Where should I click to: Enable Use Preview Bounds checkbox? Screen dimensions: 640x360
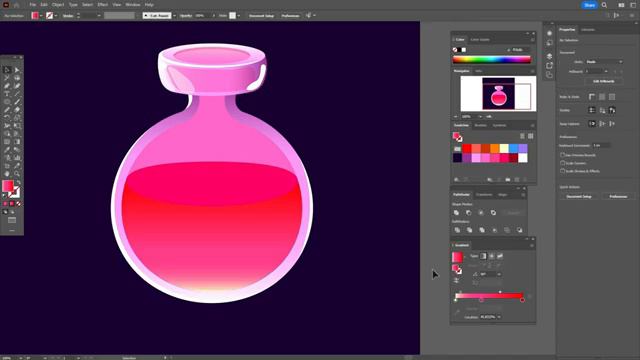pyautogui.click(x=562, y=155)
